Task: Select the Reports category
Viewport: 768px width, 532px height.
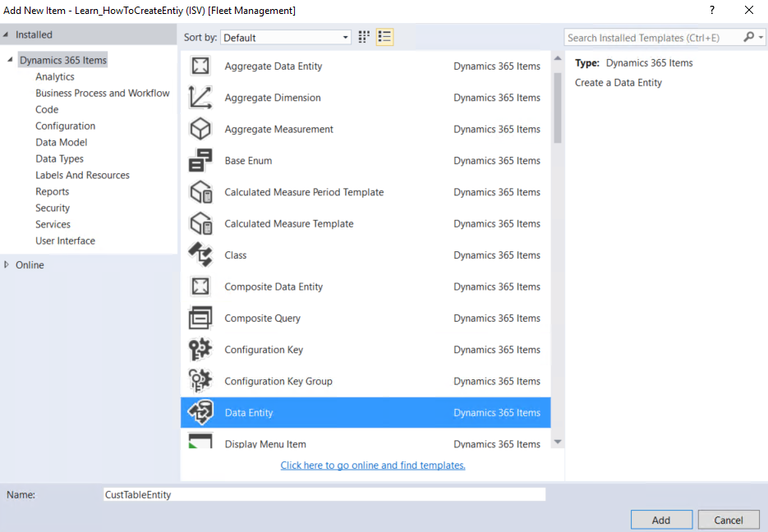Action: click(x=52, y=192)
